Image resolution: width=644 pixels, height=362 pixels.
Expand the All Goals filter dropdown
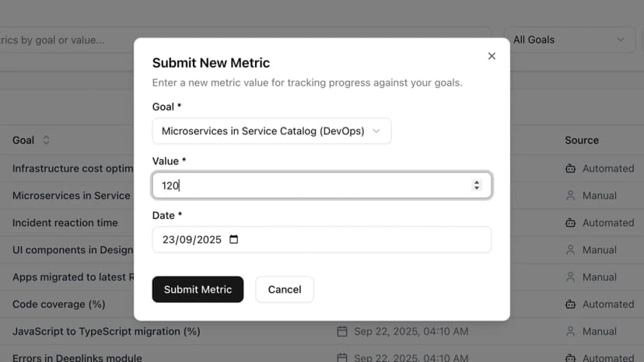(x=569, y=40)
